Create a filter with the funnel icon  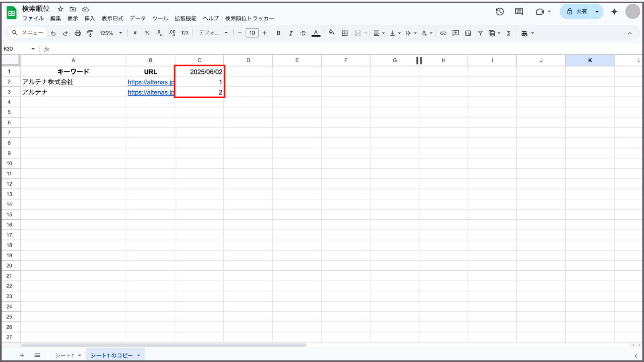coord(480,33)
